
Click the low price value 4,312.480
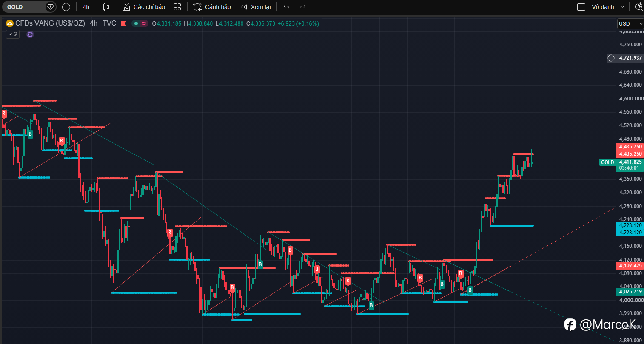tap(231, 23)
